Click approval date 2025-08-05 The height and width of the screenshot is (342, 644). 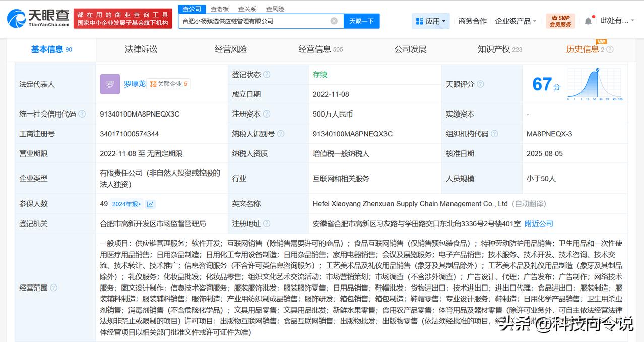(x=545, y=153)
